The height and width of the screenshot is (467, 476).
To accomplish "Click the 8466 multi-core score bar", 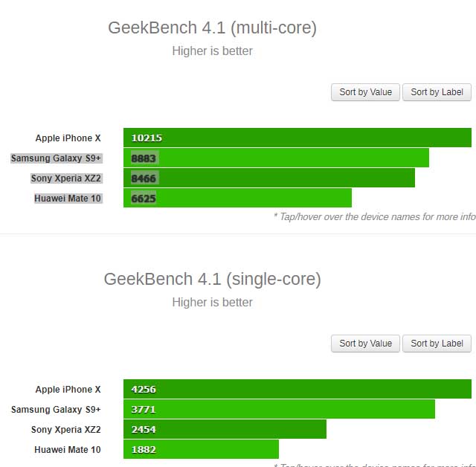I will (269, 178).
